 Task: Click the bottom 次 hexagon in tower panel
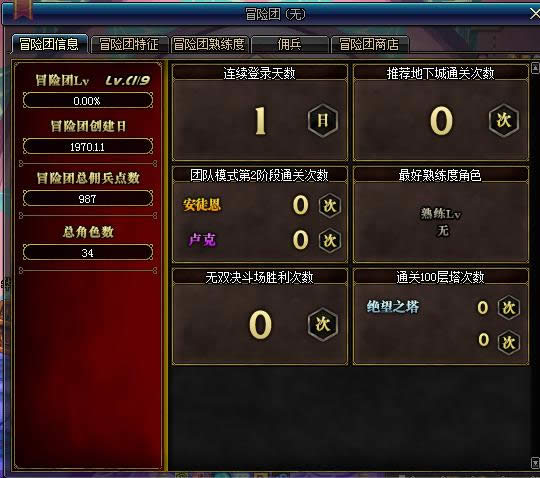pyautogui.click(x=509, y=342)
